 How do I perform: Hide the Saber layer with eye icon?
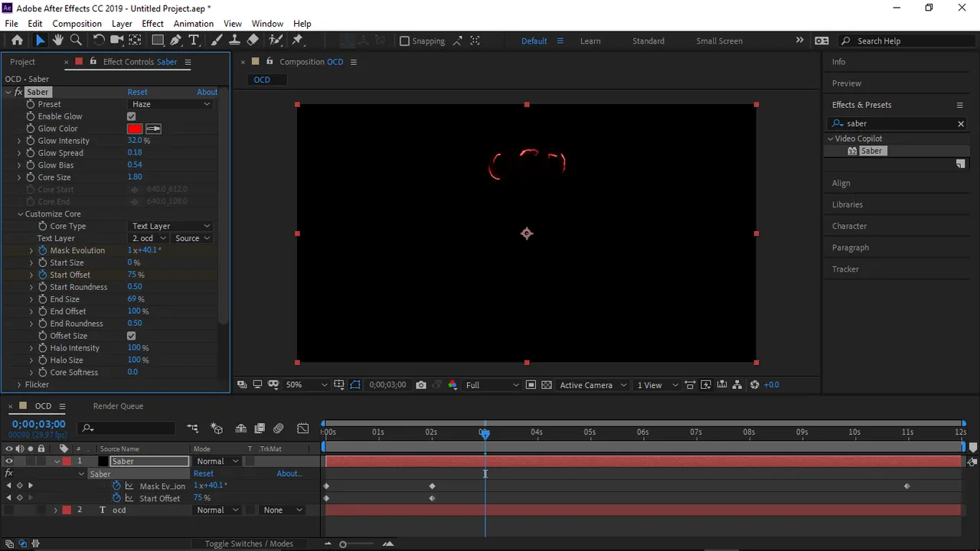point(9,461)
